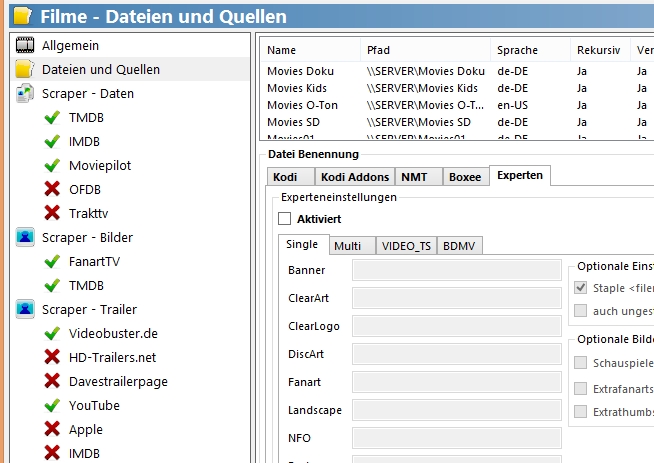Click green checkmark beside YouTube
Viewport: 654px width, 463px height.
[52, 405]
